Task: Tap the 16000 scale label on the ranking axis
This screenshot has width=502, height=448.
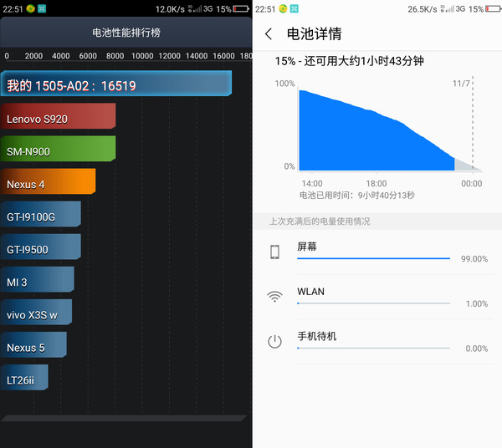Action: pyautogui.click(x=223, y=56)
